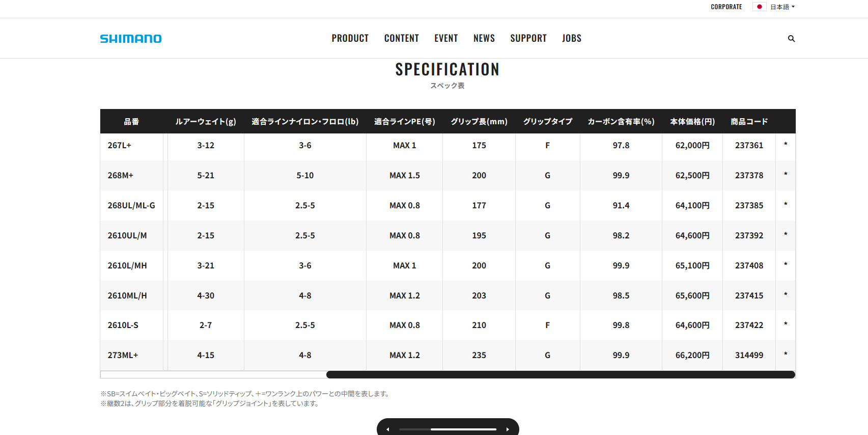Click the table's horizontal scrollbar thumb
The image size is (868, 435).
click(561, 375)
